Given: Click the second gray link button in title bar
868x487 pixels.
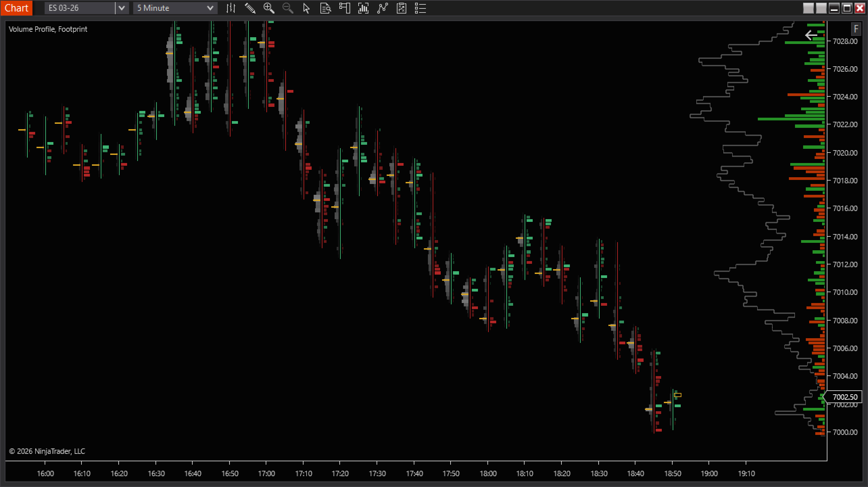Looking at the screenshot, I should click(x=821, y=8).
